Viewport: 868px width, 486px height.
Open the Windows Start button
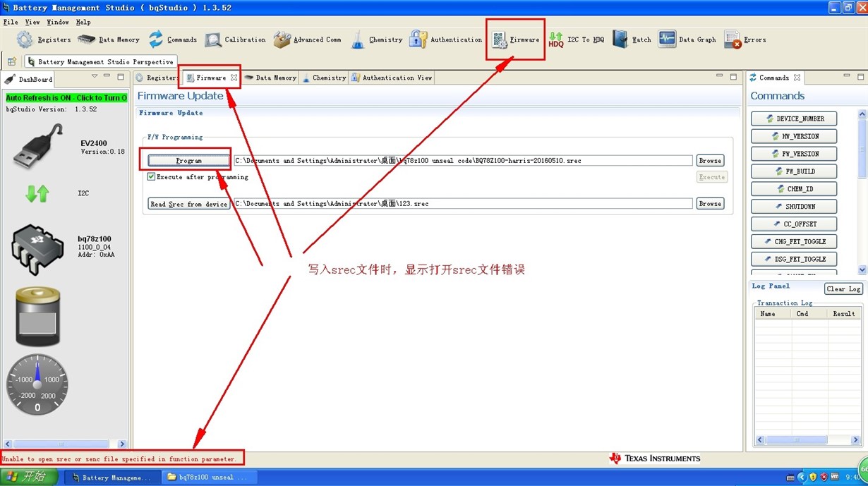coord(29,477)
